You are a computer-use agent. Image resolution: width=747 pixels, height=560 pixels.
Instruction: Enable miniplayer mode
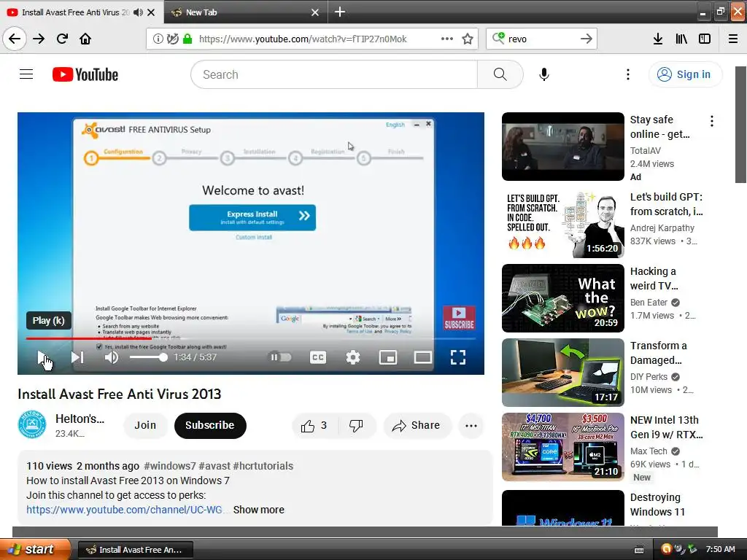[388, 357]
